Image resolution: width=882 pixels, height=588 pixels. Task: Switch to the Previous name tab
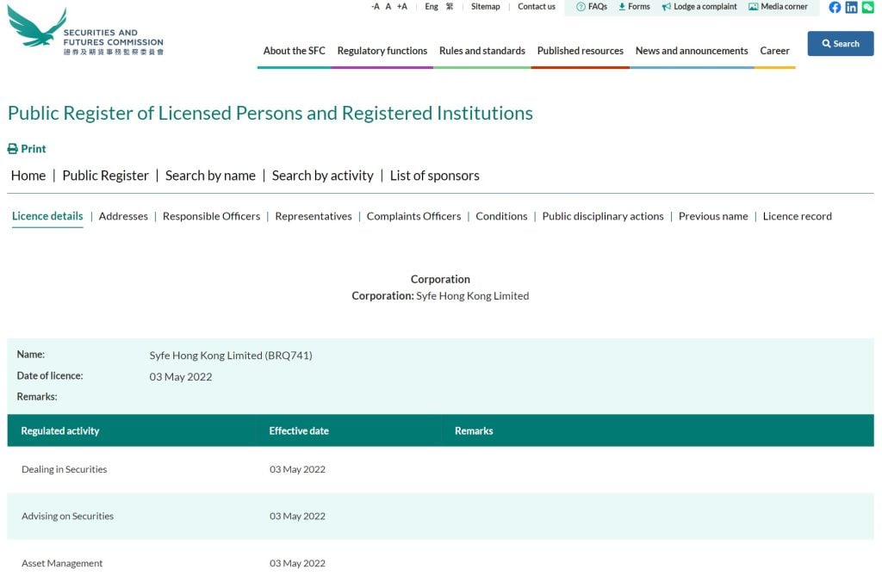coord(713,216)
